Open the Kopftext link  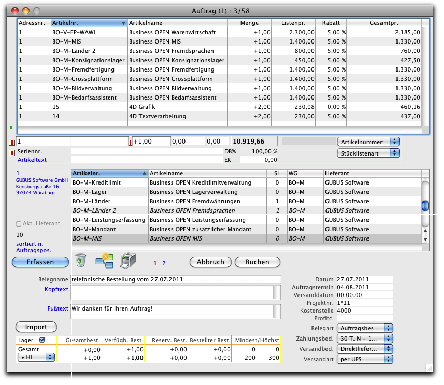point(56,289)
